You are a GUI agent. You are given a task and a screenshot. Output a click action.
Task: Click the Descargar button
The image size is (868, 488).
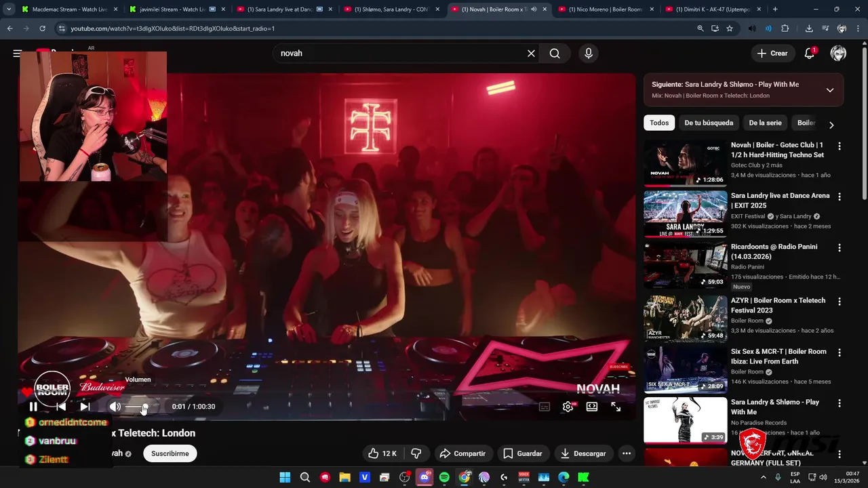coord(583,453)
